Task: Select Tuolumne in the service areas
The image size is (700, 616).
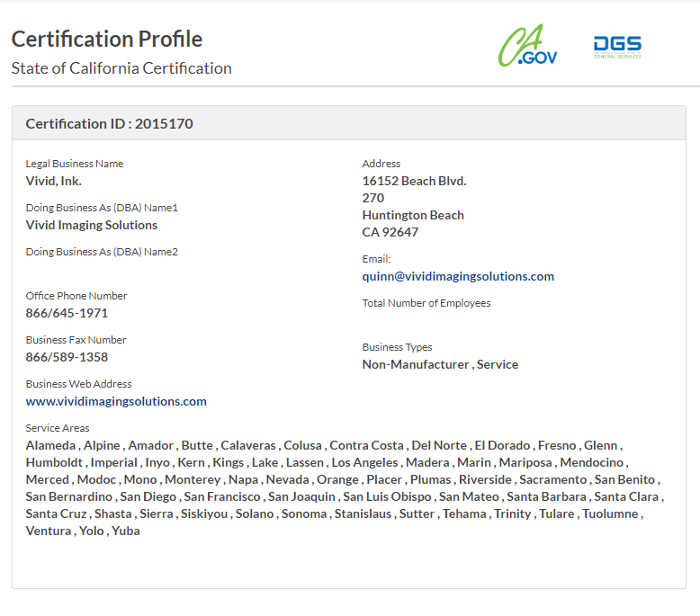Action: (x=610, y=513)
